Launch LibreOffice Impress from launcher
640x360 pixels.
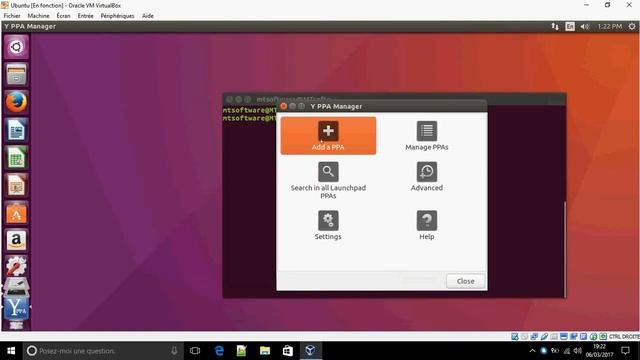[16, 185]
